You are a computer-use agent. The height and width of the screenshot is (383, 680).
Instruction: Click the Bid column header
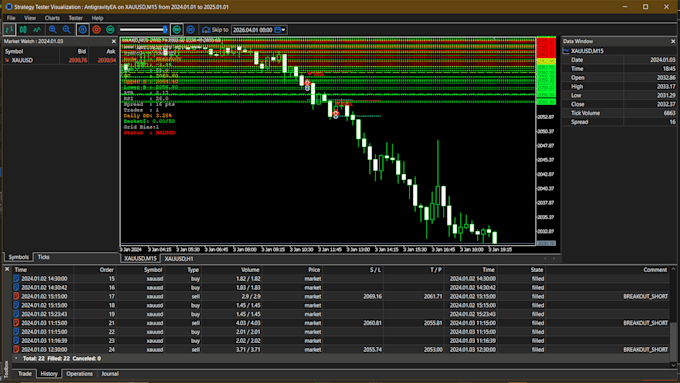click(x=82, y=51)
